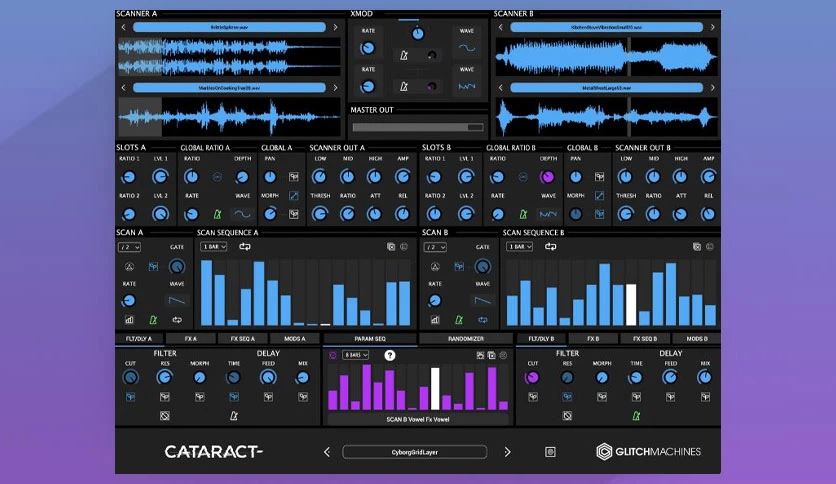This screenshot has height=484, width=836.
Task: Click the copy icon in Scan Sequence B
Action: point(696,247)
